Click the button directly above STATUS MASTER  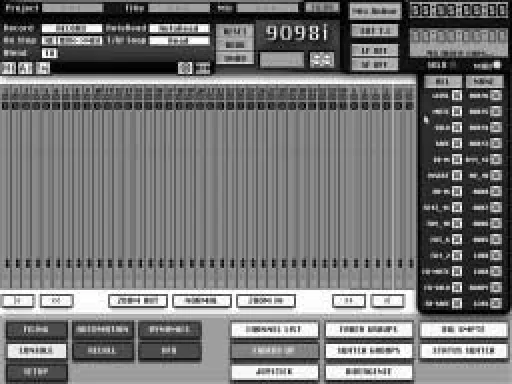464,330
